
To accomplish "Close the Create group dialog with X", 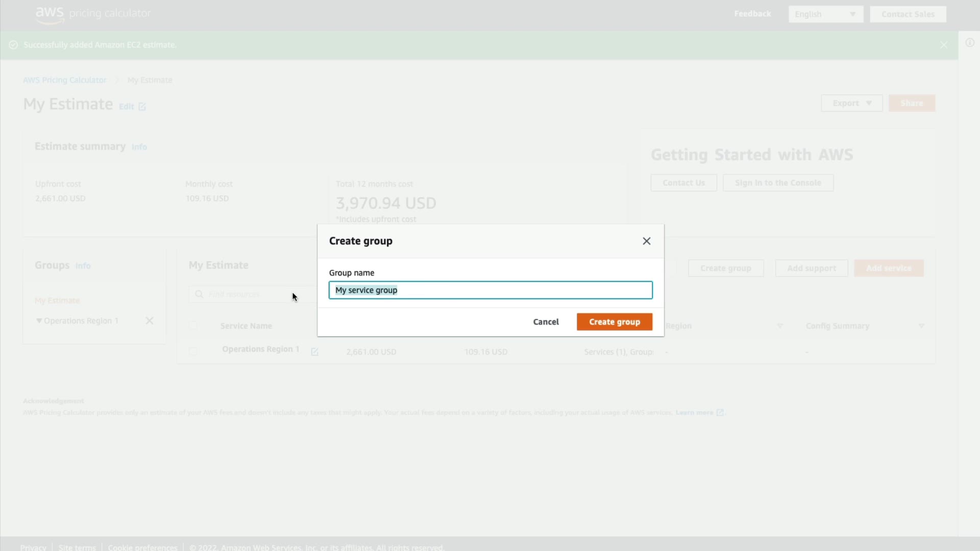I will (646, 241).
